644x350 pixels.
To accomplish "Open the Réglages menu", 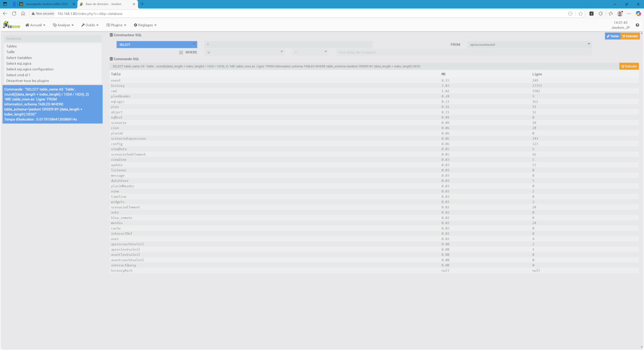I will point(145,25).
